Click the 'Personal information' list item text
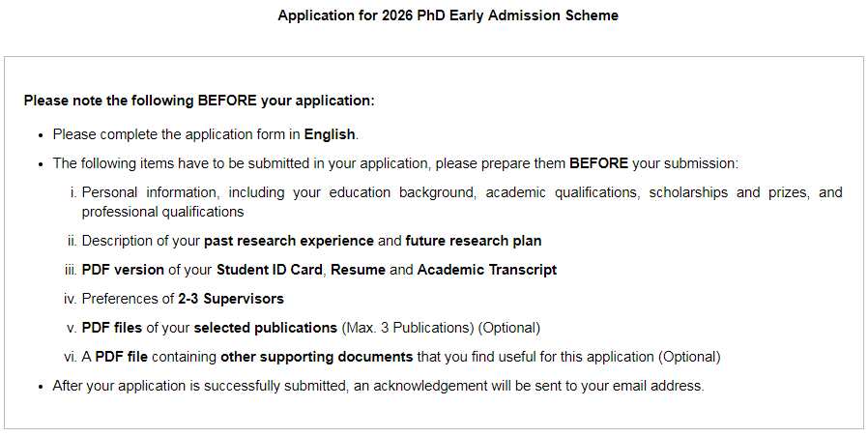 (x=462, y=202)
